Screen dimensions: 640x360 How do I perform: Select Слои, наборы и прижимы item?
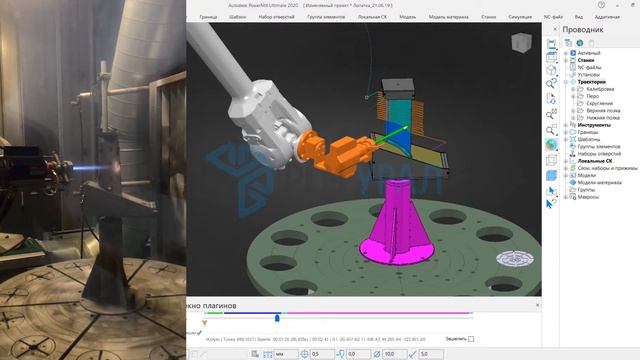point(607,168)
